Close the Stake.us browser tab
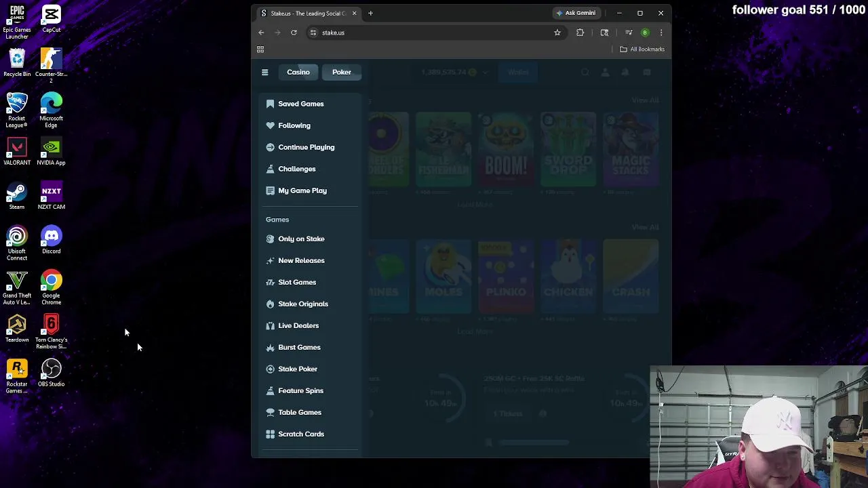The image size is (868, 488). tap(354, 14)
